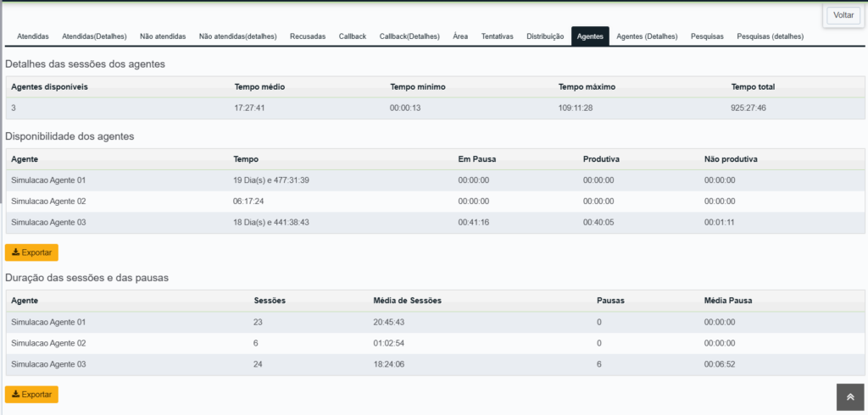Open the Callback tab
This screenshot has width=868, height=415.
pos(353,36)
